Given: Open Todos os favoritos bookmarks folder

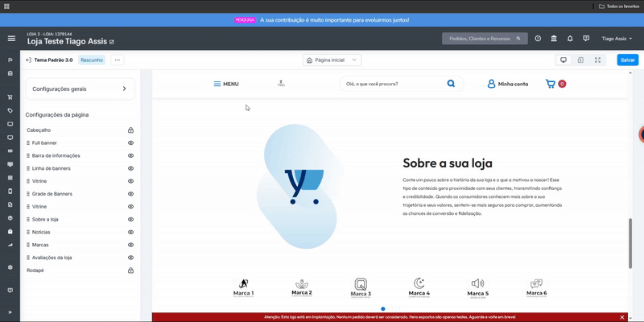Looking at the screenshot, I should (619, 6).
